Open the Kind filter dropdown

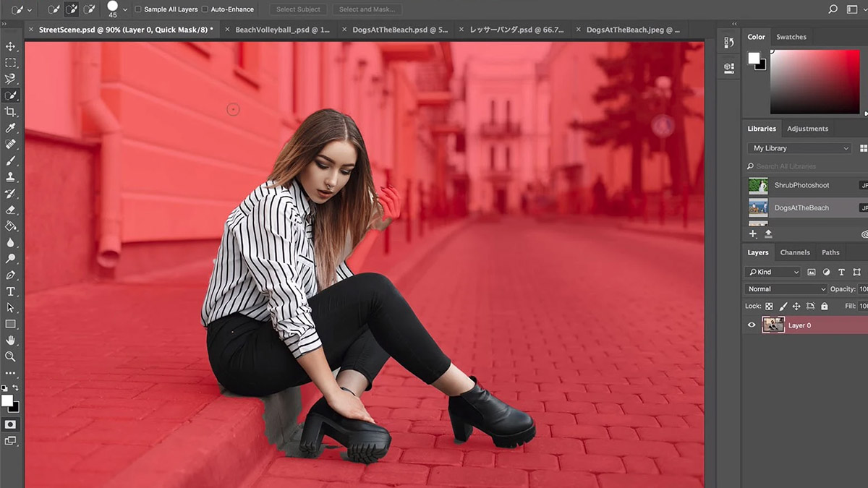click(773, 271)
